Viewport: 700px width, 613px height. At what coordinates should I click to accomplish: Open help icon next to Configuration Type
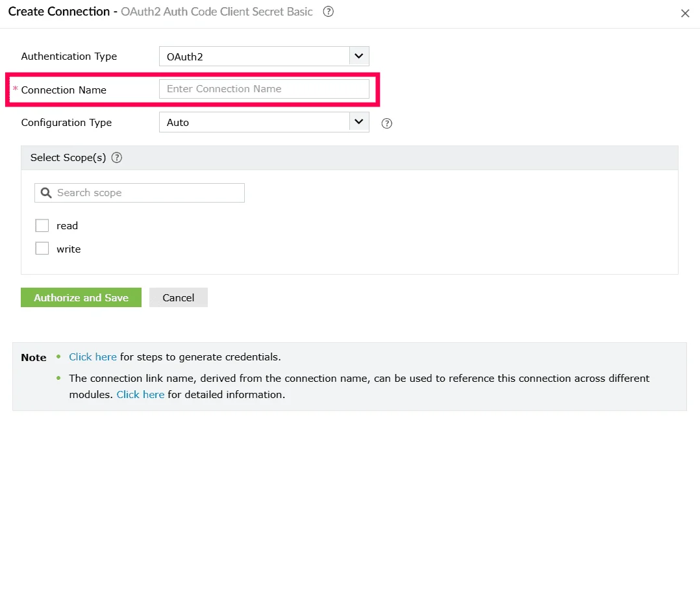click(386, 123)
